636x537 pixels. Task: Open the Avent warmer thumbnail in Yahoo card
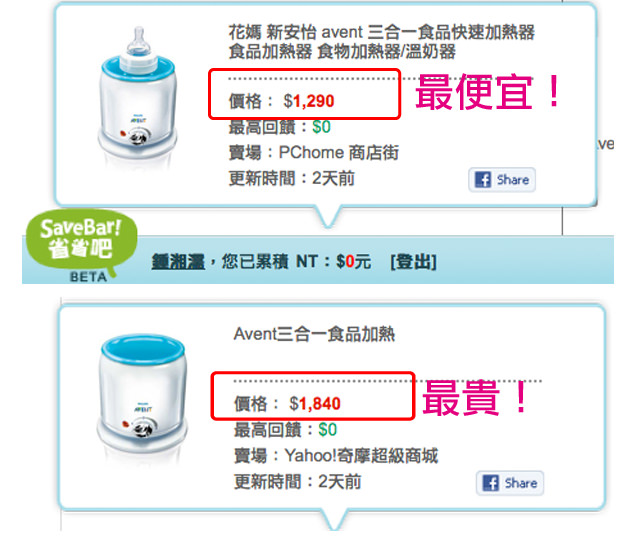point(142,399)
